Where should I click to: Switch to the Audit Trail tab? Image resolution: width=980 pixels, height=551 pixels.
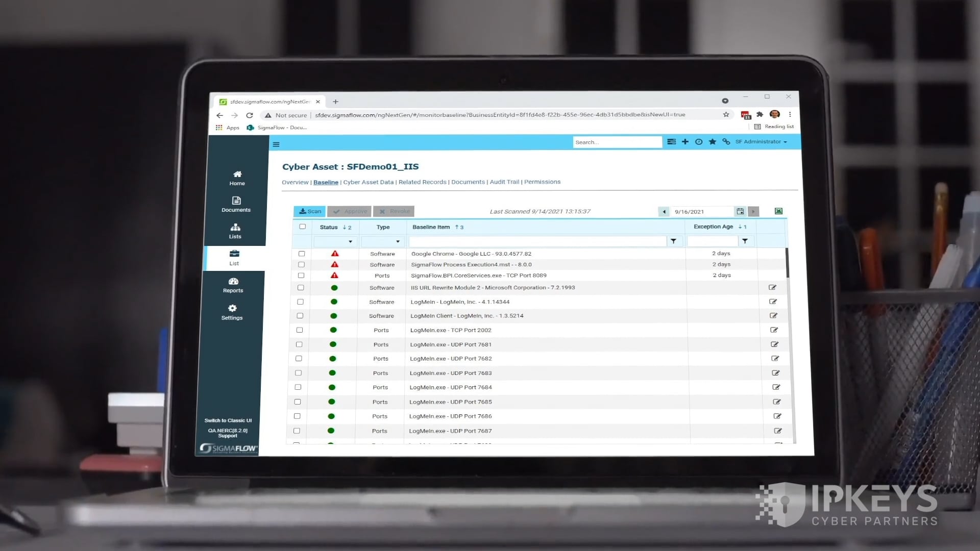504,182
